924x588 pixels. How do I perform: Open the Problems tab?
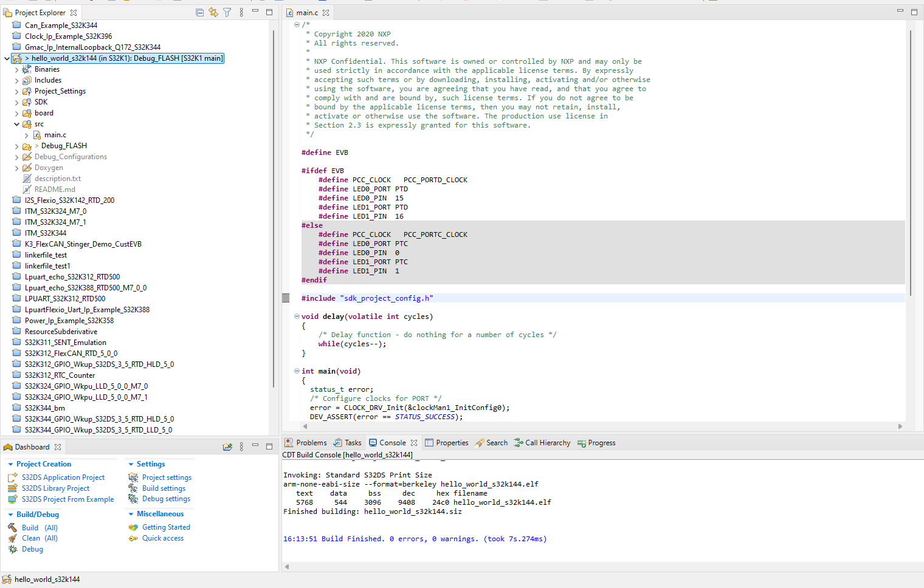pos(306,443)
